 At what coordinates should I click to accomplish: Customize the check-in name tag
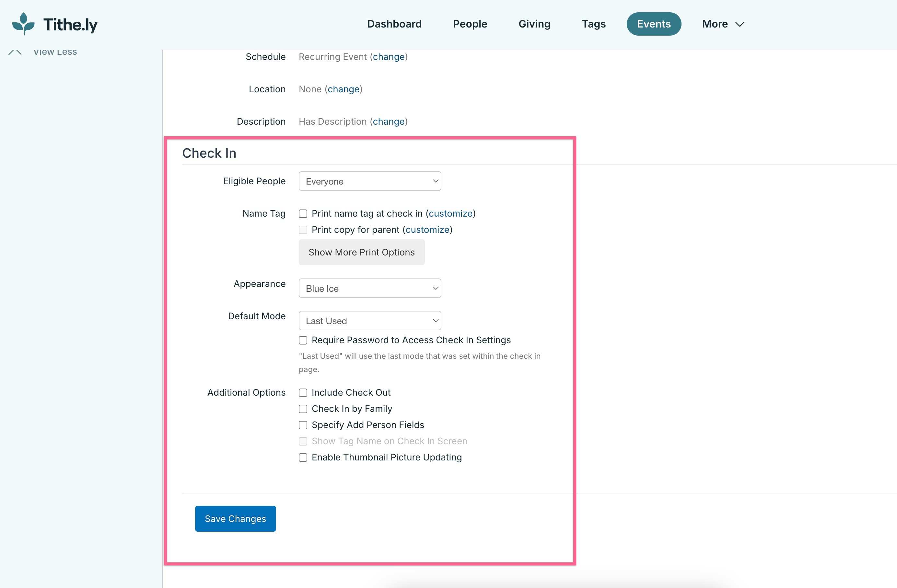[450, 214]
